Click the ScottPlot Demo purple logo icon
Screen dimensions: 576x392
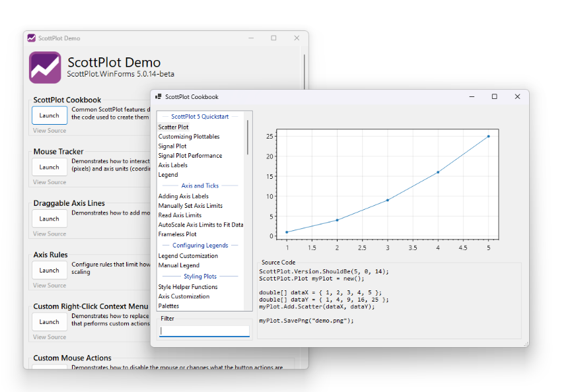pos(45,67)
